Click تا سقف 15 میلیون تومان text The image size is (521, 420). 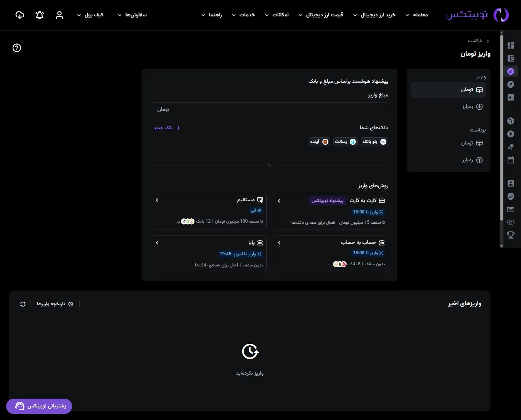pos(362,223)
